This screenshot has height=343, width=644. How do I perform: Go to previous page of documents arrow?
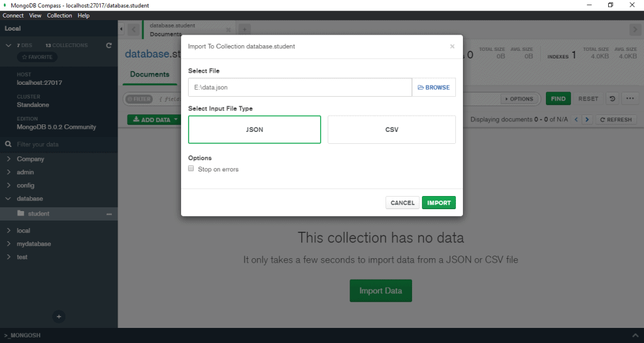point(576,119)
